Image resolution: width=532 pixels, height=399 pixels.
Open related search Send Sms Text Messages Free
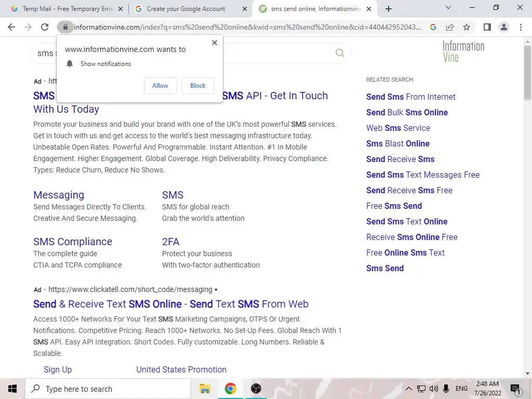click(423, 175)
